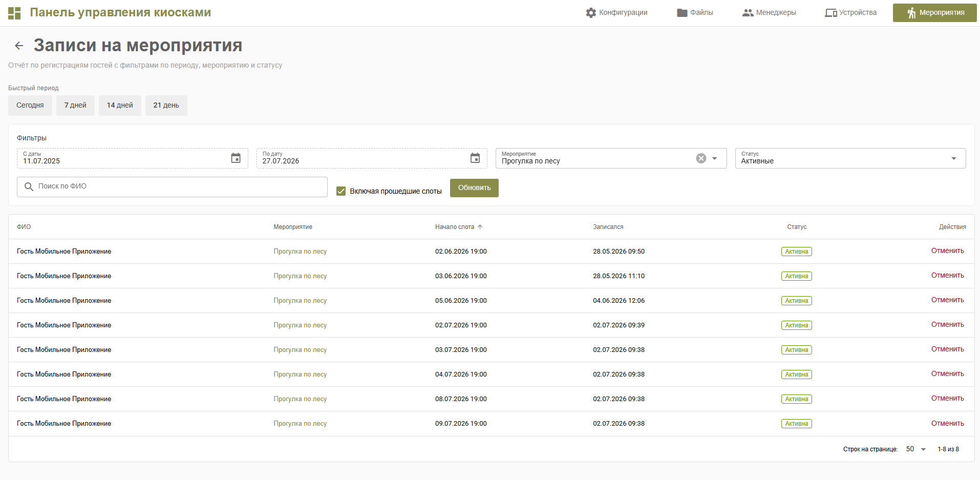Screen dimensions: 980x480
Task: Select the '14 дней' quick period
Action: coord(120,106)
